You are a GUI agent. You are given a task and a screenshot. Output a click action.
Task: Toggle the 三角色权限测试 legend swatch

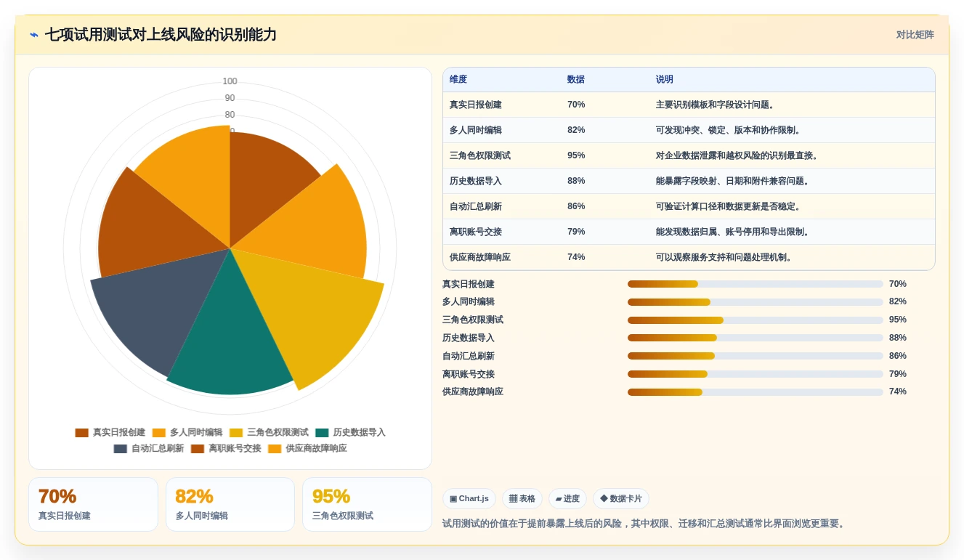236,433
